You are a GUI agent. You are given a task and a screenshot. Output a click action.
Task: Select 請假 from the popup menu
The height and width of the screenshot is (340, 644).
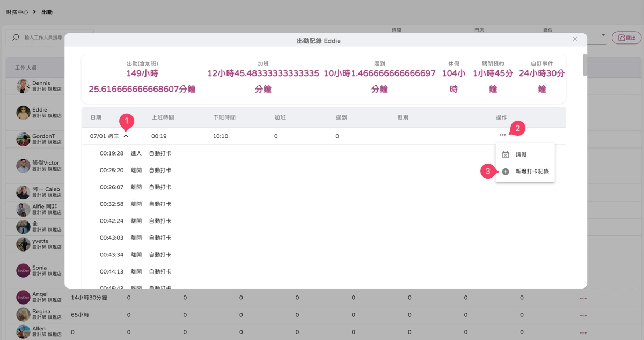click(x=521, y=154)
